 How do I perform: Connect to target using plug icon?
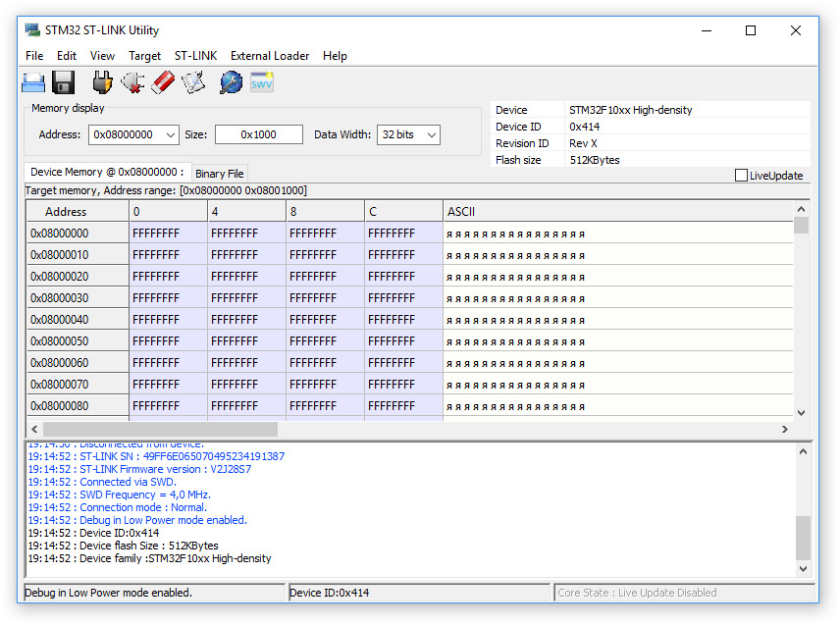pos(102,82)
